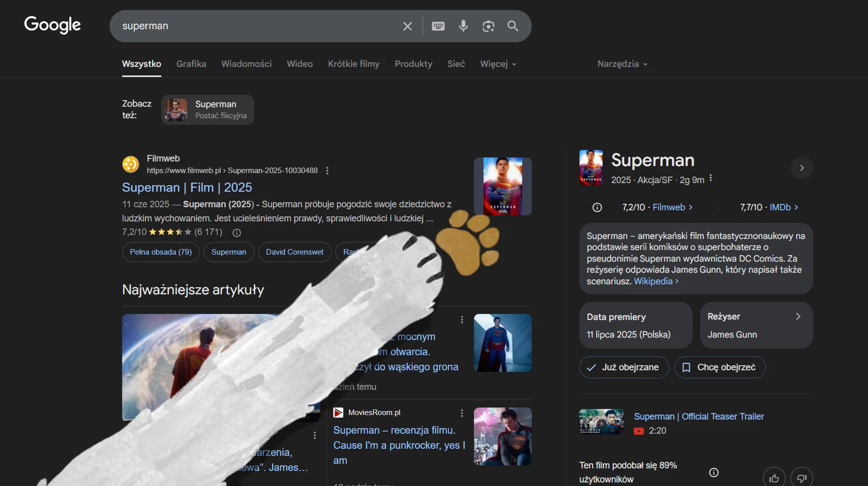The width and height of the screenshot is (868, 486).
Task: Expand knowledge panel with right chevron
Action: [x=802, y=168]
